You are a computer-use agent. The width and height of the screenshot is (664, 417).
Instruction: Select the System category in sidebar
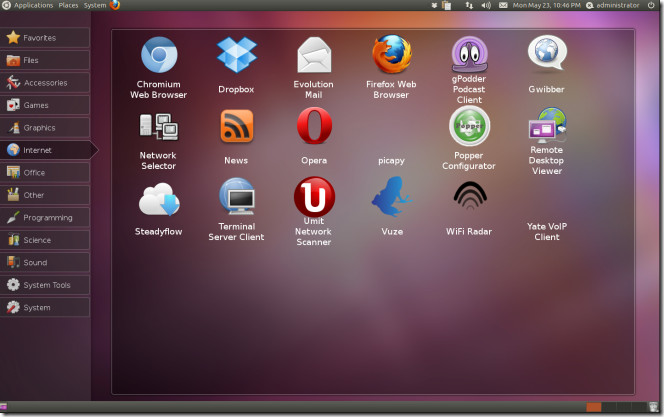[45, 307]
